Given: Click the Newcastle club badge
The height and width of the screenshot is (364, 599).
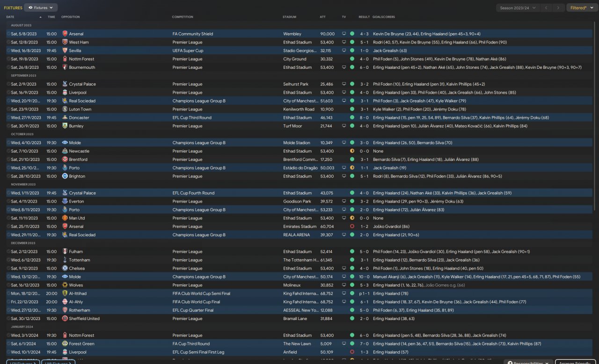Looking at the screenshot, I should [x=65, y=151].
